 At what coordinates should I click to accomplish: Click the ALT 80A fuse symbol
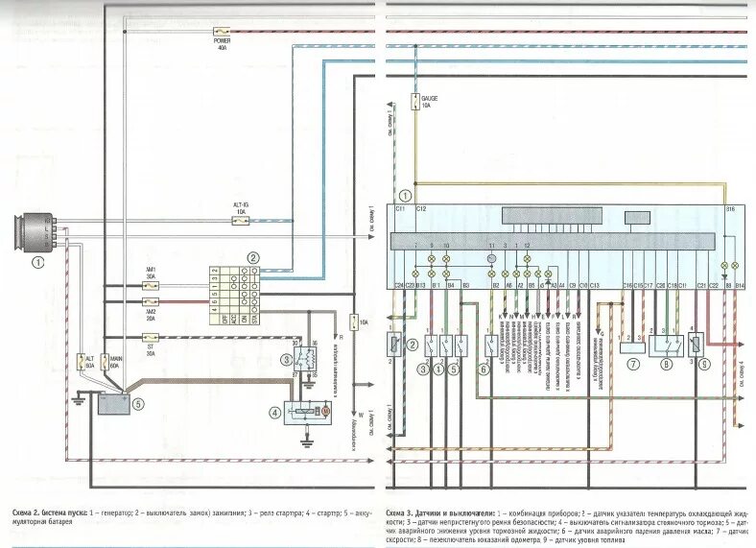[82, 362]
